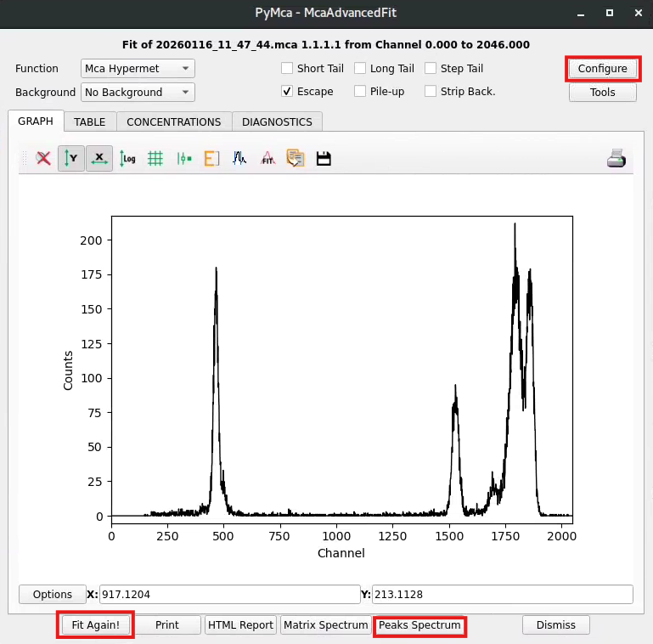Generate the HTML Report
The width and height of the screenshot is (653, 644).
point(240,624)
